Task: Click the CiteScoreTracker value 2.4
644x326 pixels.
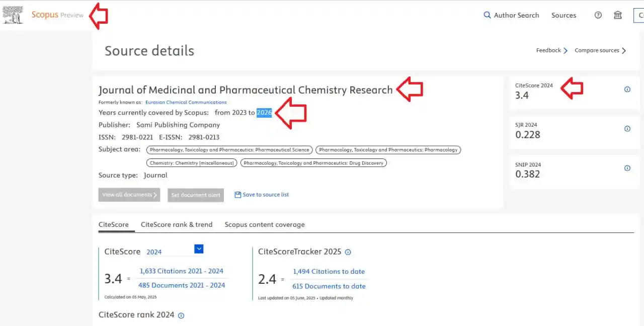Action: coord(267,279)
